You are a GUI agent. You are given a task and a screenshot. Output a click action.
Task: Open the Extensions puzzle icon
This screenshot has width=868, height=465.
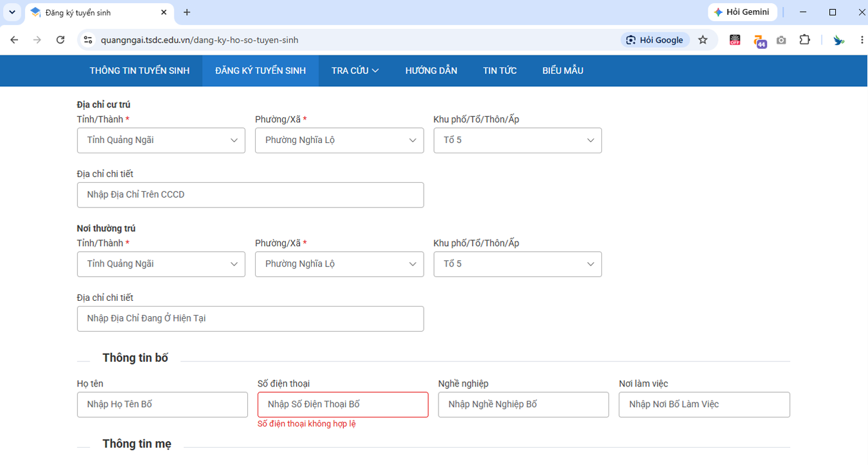click(x=804, y=40)
